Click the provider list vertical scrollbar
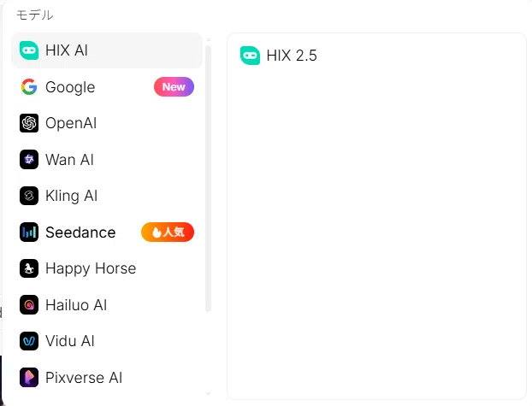Screen dimensions: 532x406 coord(209,179)
